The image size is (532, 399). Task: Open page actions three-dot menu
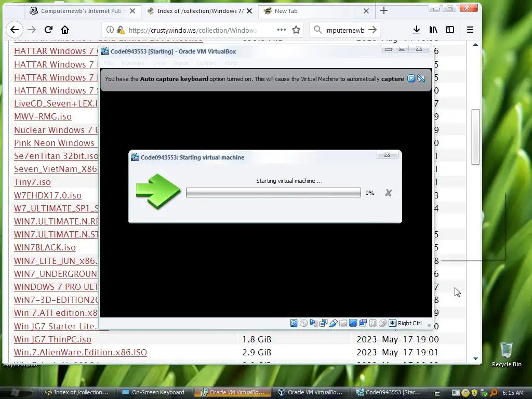click(x=281, y=30)
